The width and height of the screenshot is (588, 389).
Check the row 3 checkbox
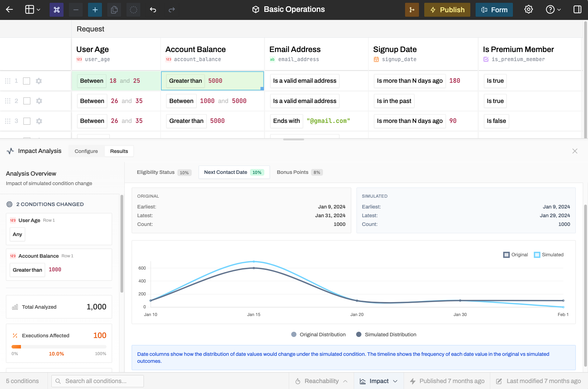click(27, 121)
